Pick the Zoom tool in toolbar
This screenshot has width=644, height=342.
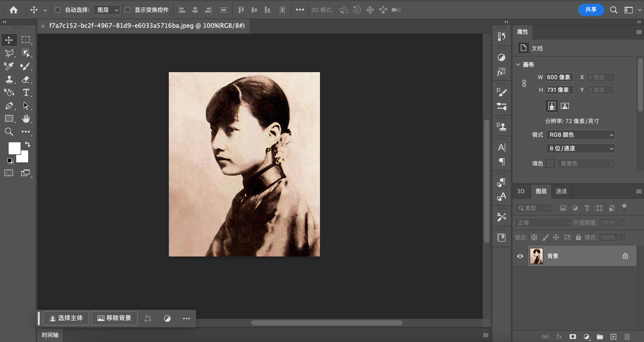pyautogui.click(x=9, y=132)
